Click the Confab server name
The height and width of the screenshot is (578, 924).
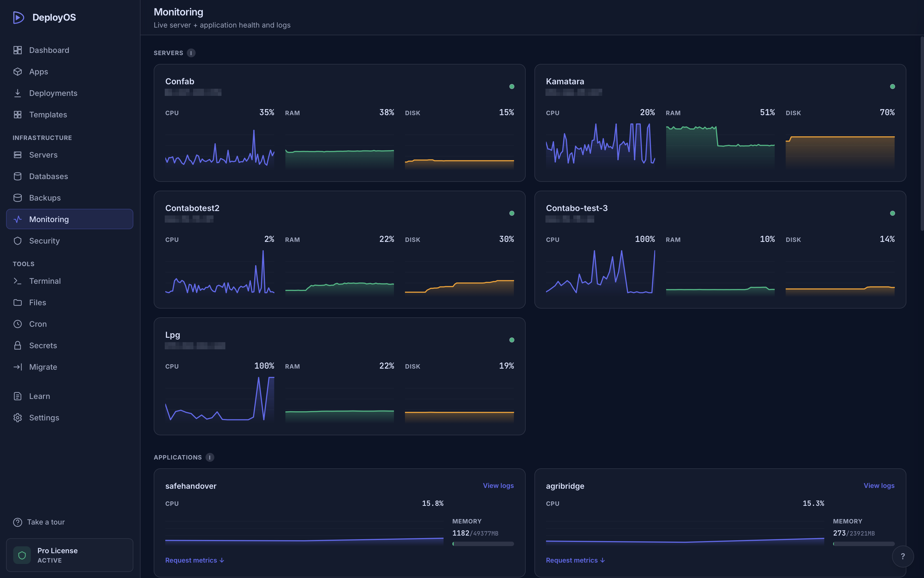[x=180, y=82]
